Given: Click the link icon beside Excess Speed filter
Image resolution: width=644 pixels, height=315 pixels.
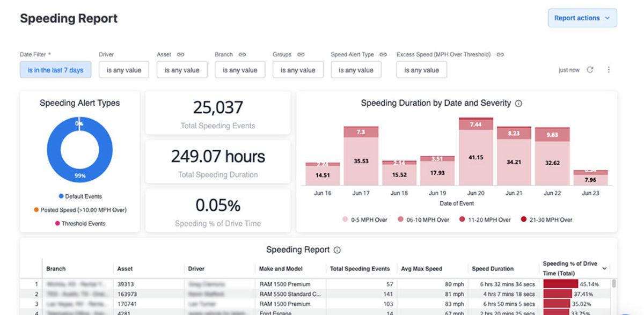Looking at the screenshot, I should click(500, 54).
